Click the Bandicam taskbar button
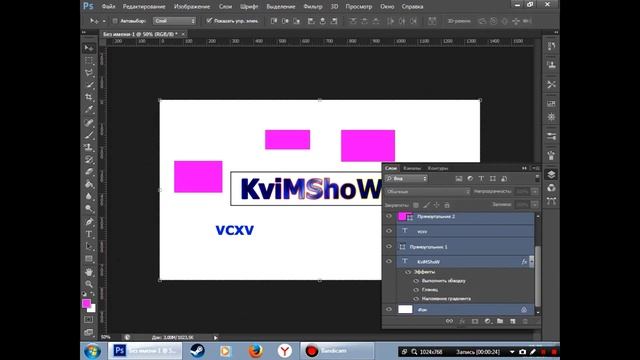The width and height of the screenshot is (640, 360). tap(337, 351)
